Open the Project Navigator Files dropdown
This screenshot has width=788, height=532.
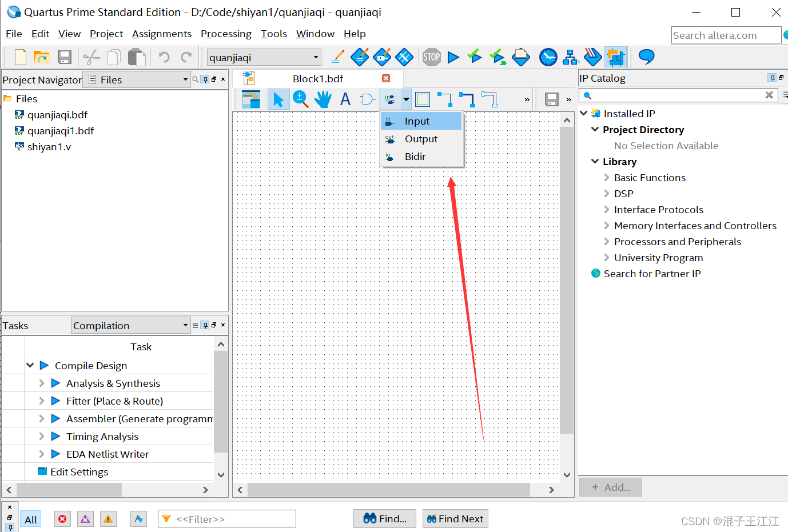136,79
